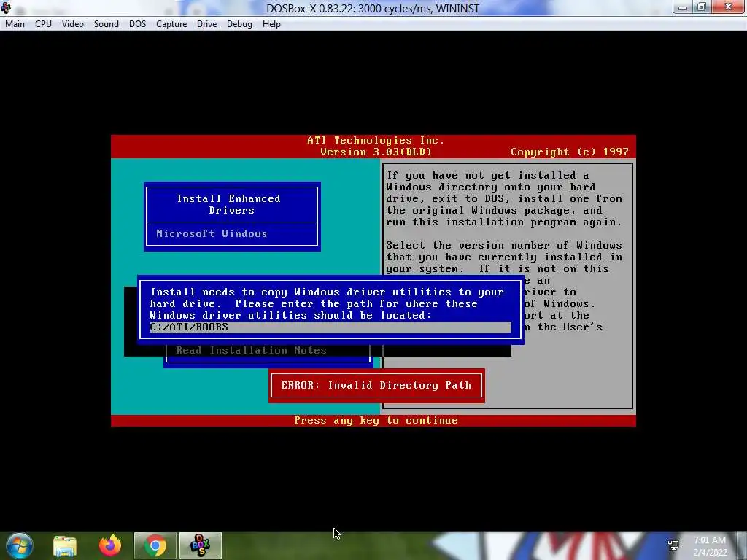
Task: Open the Video menu
Action: click(72, 24)
